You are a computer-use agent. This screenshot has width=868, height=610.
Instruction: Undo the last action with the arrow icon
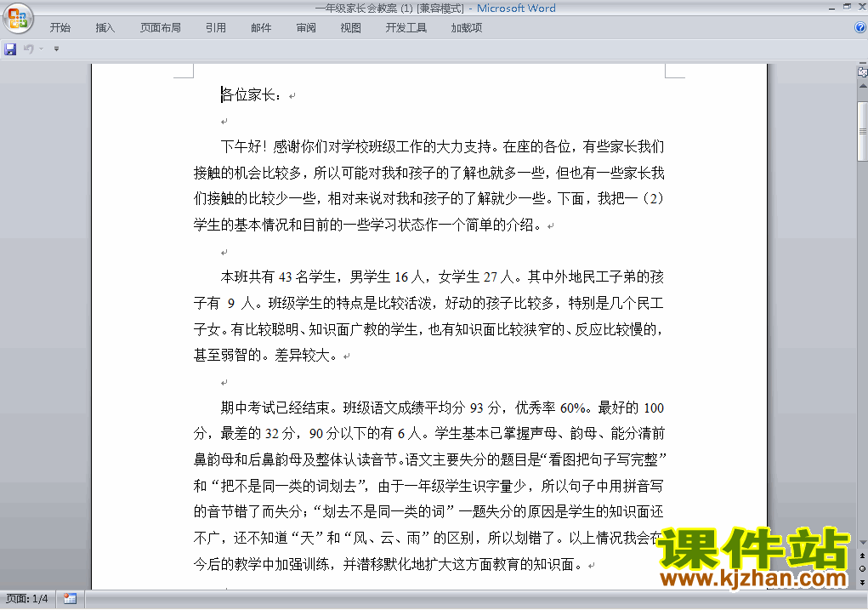pyautogui.click(x=28, y=49)
